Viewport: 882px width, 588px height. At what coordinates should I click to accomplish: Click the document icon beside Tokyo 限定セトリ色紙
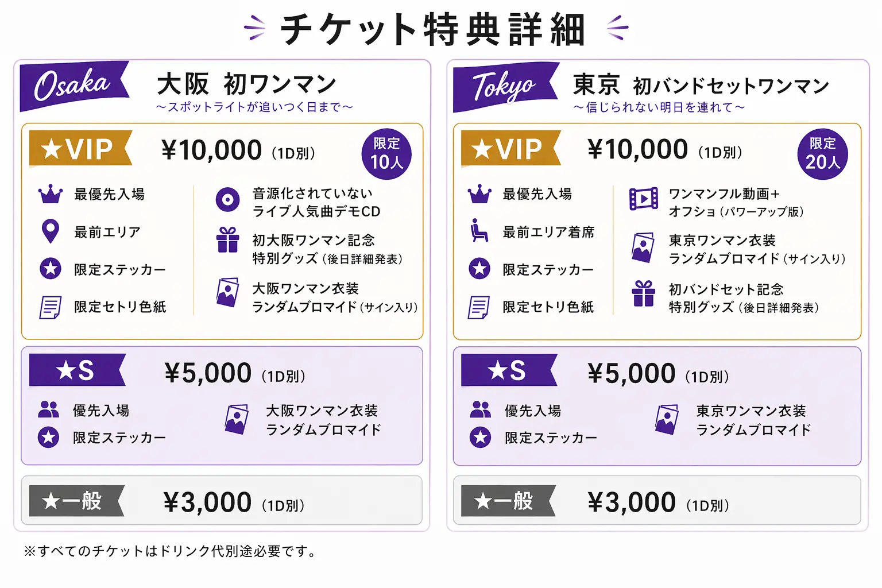tap(479, 307)
